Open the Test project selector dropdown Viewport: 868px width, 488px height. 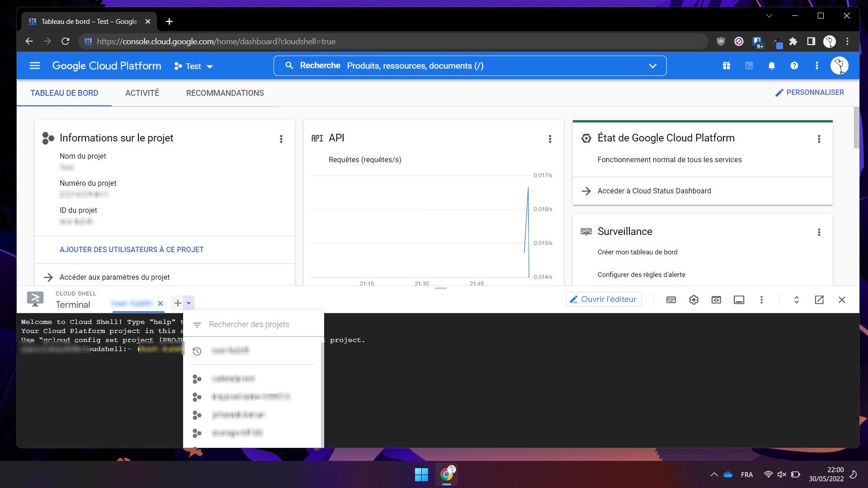193,66
